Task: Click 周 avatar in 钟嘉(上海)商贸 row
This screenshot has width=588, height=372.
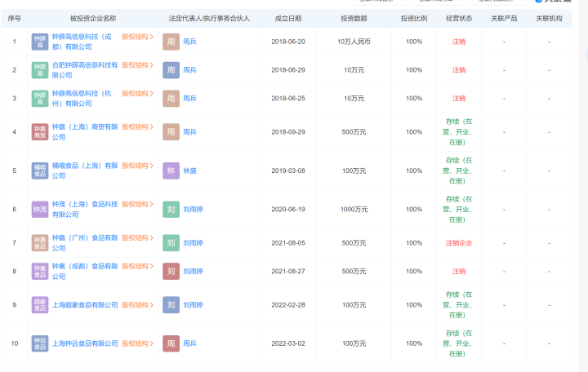Action: coord(171,132)
